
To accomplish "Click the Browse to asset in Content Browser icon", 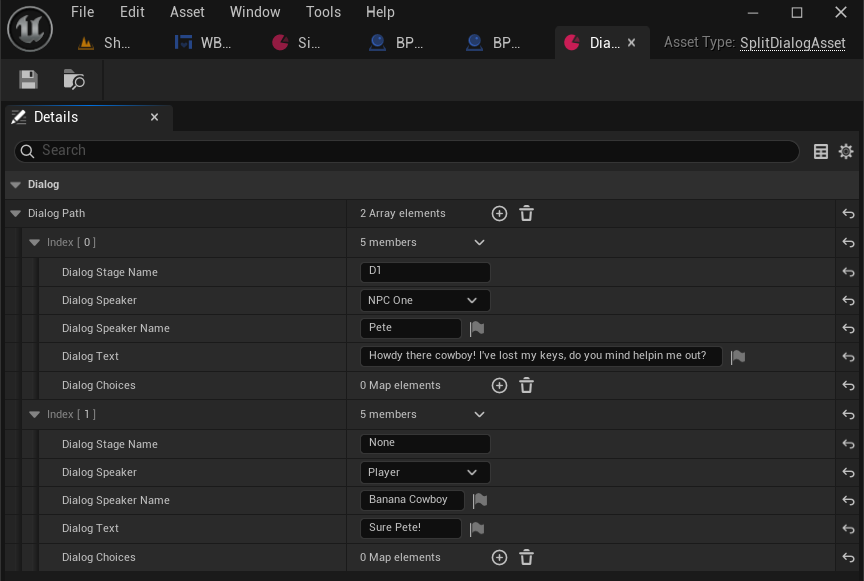I will [74, 80].
